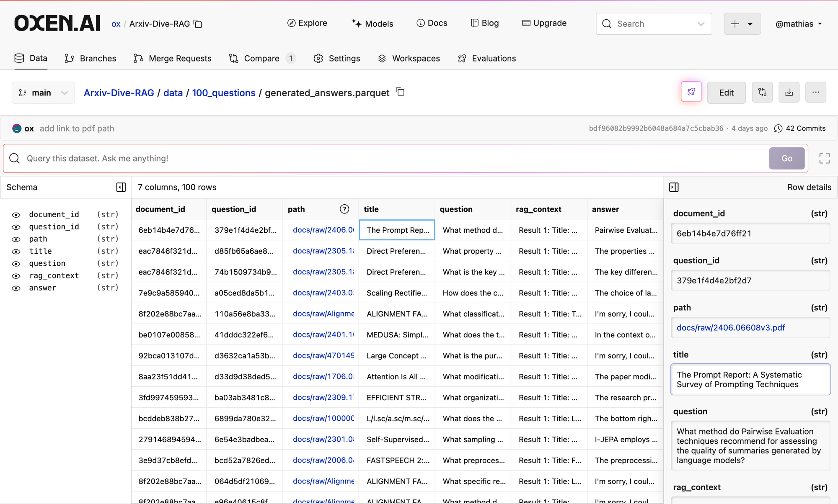838x504 pixels.
Task: Open the three-dots more options menu
Action: 815,92
